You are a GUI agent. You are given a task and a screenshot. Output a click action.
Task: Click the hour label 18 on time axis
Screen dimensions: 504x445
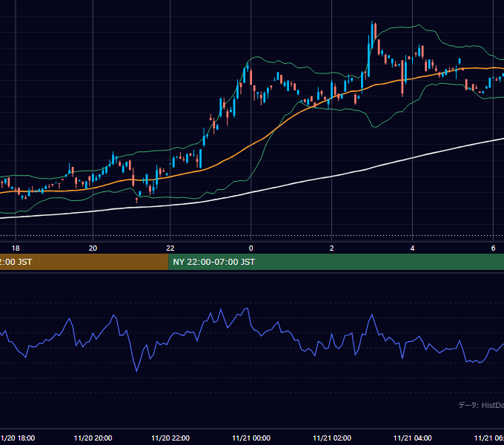(x=16, y=248)
